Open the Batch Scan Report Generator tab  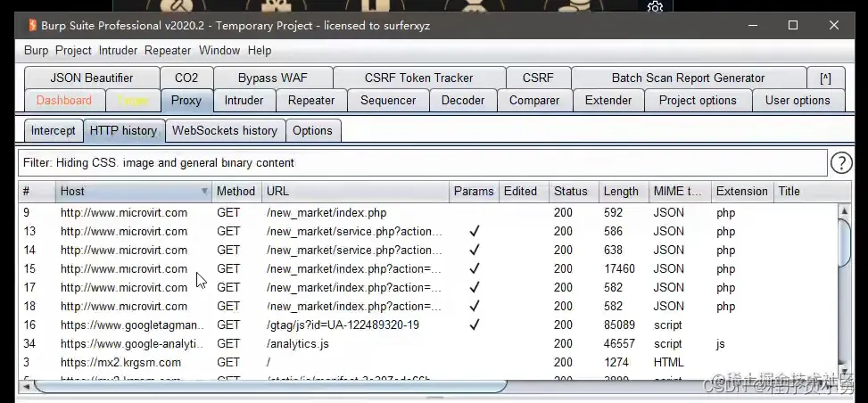click(x=688, y=78)
